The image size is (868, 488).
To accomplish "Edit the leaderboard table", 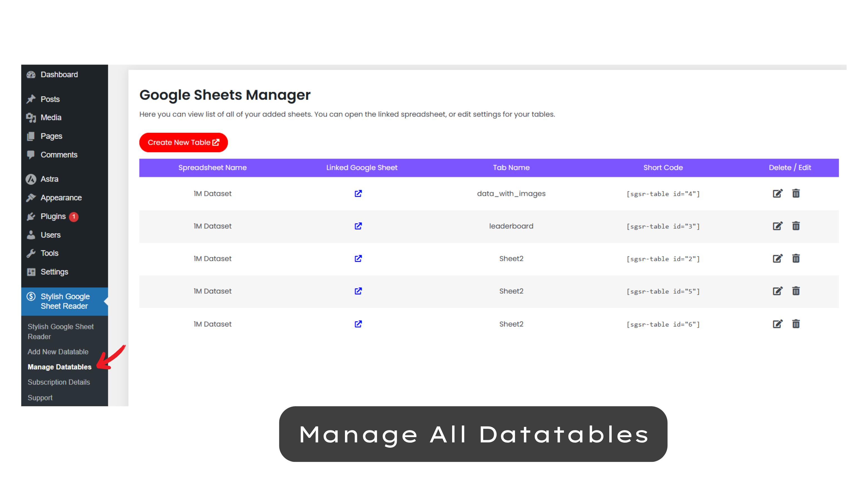I will pos(777,226).
